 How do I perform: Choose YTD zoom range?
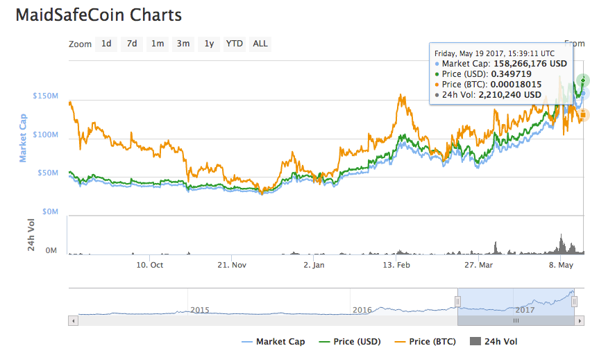235,44
